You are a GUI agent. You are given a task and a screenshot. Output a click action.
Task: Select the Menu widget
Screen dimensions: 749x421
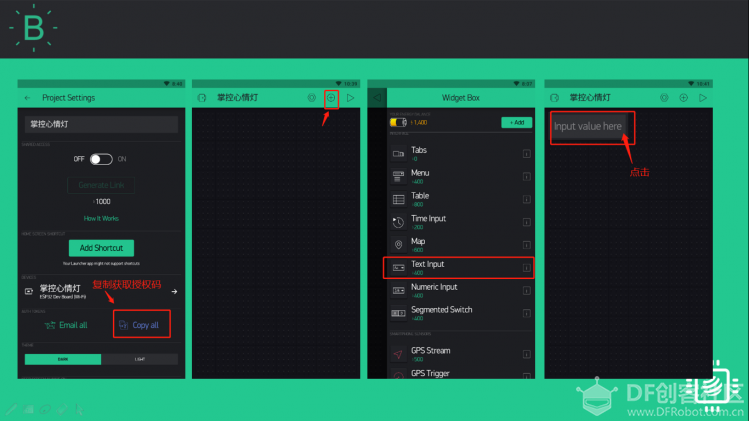pyautogui.click(x=460, y=176)
